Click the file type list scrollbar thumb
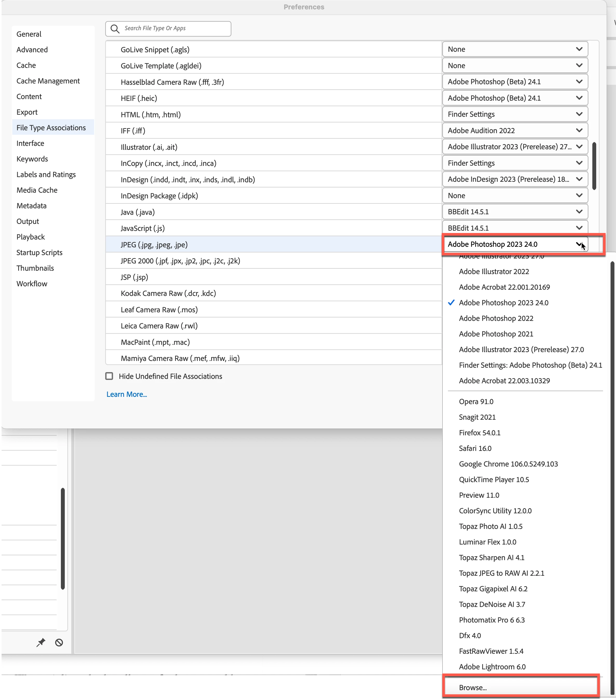 point(594,166)
